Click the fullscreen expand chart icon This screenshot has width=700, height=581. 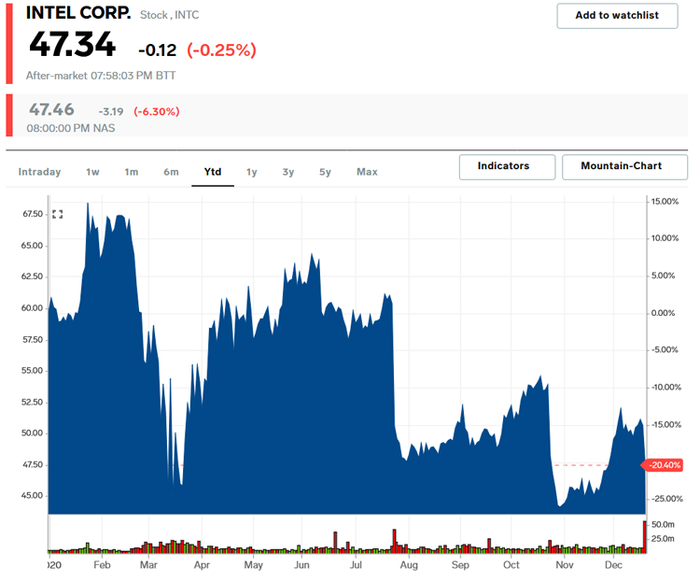[x=58, y=214]
